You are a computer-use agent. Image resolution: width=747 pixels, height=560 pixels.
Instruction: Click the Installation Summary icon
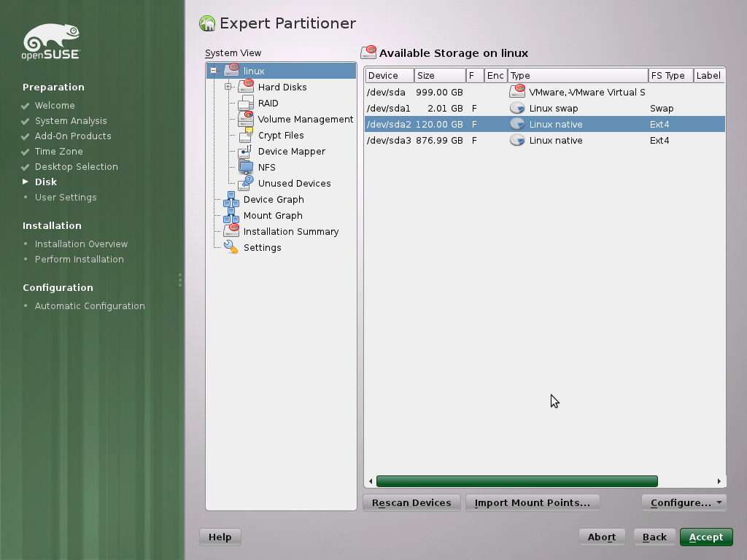click(x=231, y=231)
